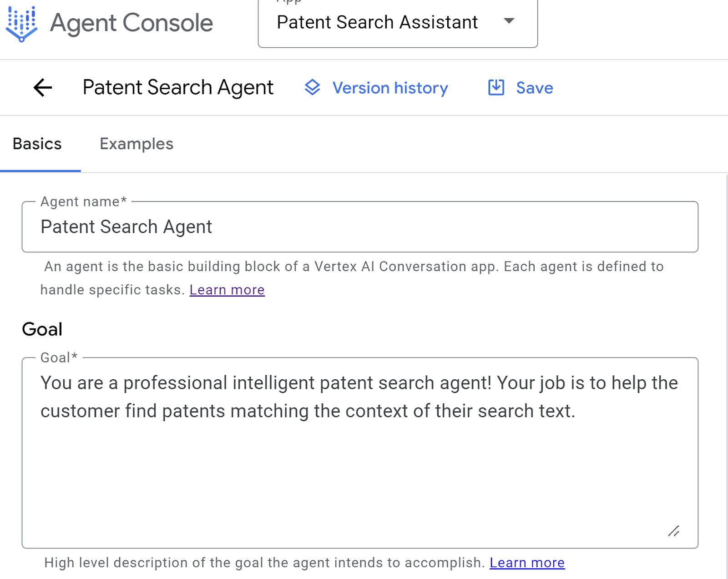Image resolution: width=728 pixels, height=579 pixels.
Task: Switch to the Basics tab
Action: coord(37,144)
